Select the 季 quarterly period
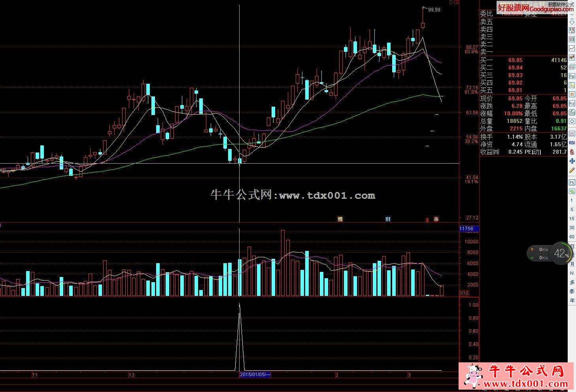The height and width of the screenshot is (392, 576). (572, 291)
